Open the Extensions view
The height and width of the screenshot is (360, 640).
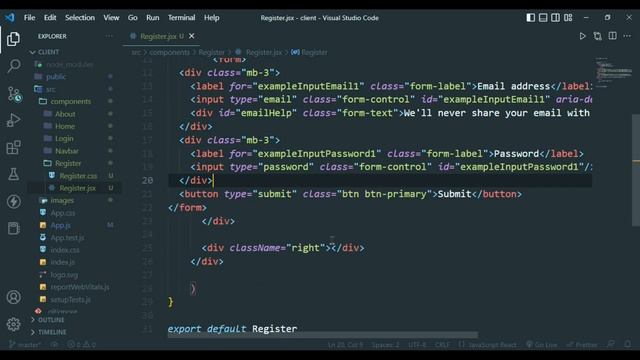click(13, 147)
